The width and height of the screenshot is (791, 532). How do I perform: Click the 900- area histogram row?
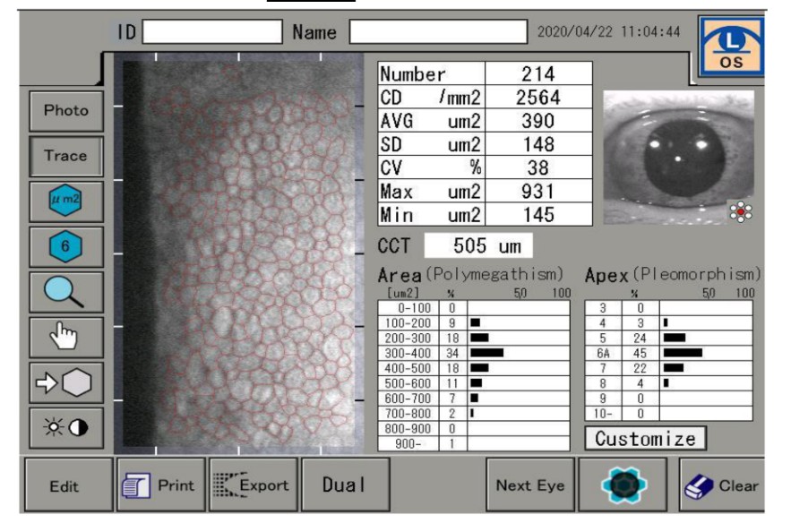coord(474,443)
